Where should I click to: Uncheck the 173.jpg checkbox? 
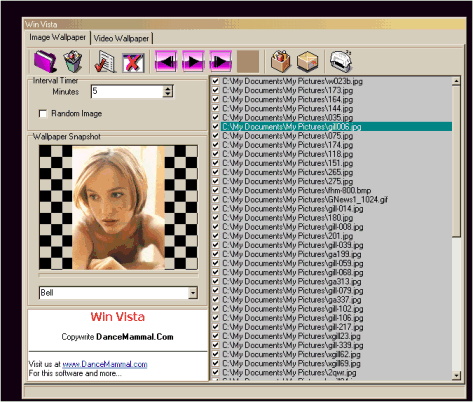point(215,90)
